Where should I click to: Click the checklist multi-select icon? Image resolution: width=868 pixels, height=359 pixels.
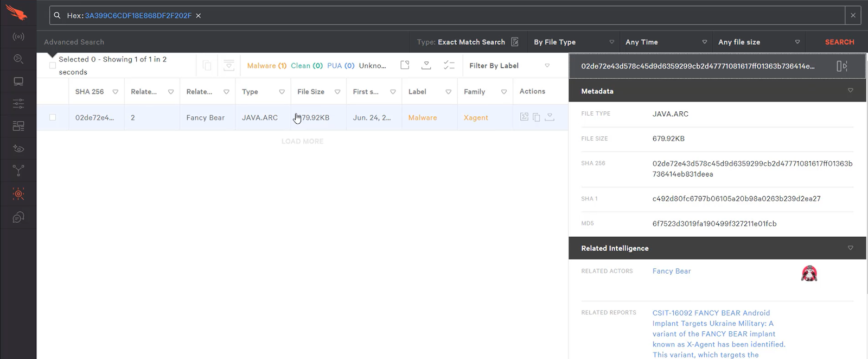[x=449, y=65]
